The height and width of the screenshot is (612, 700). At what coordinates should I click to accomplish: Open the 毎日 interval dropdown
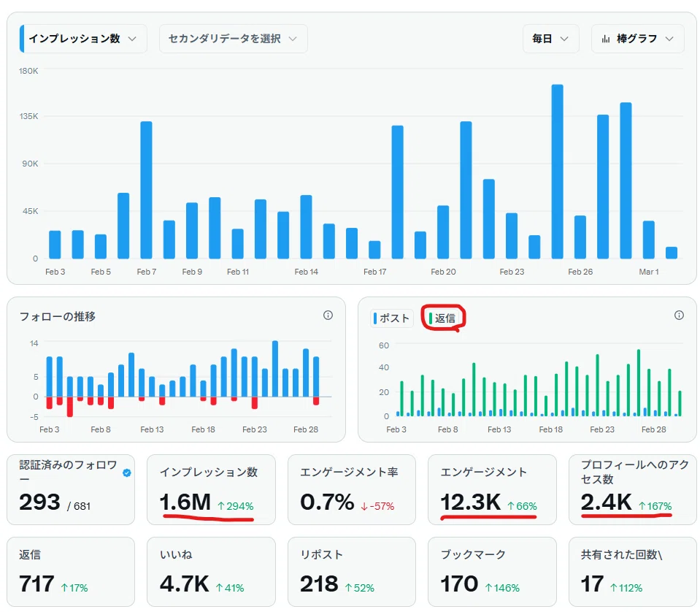click(x=550, y=39)
